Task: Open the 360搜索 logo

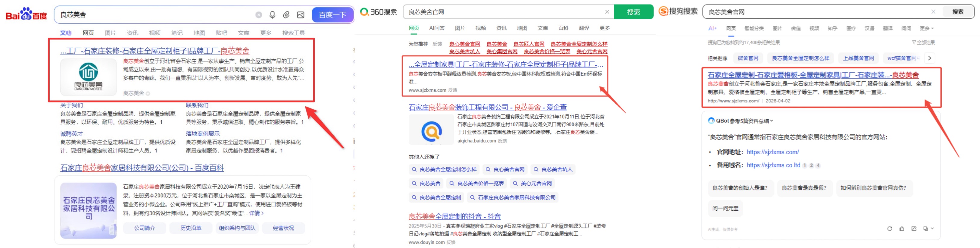Action: pyautogui.click(x=379, y=12)
